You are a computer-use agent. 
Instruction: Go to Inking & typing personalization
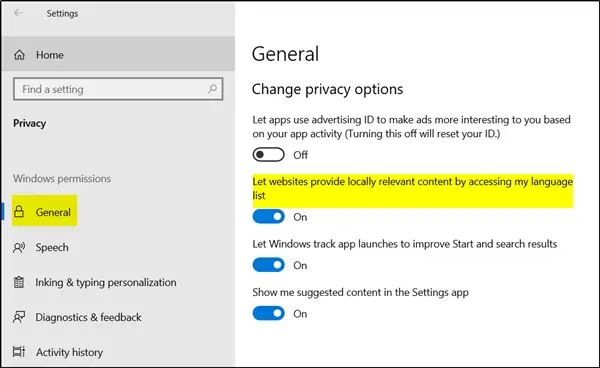106,282
